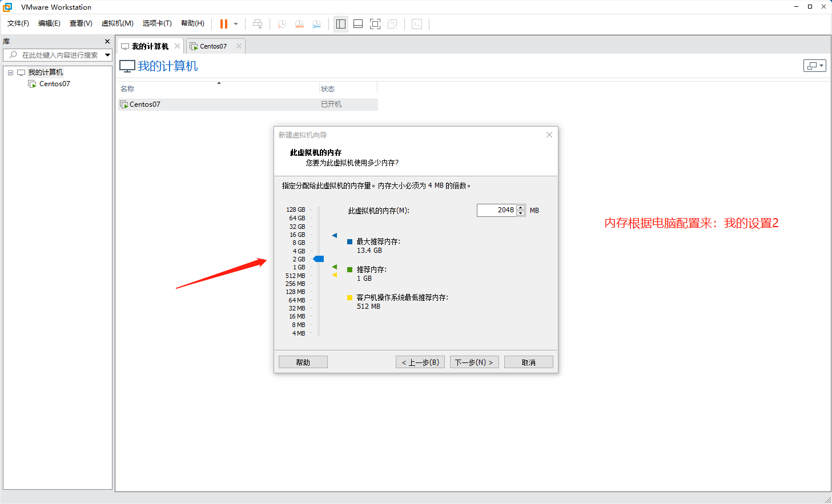
Task: Minimize the VMware Workstation window
Action: tap(796, 7)
